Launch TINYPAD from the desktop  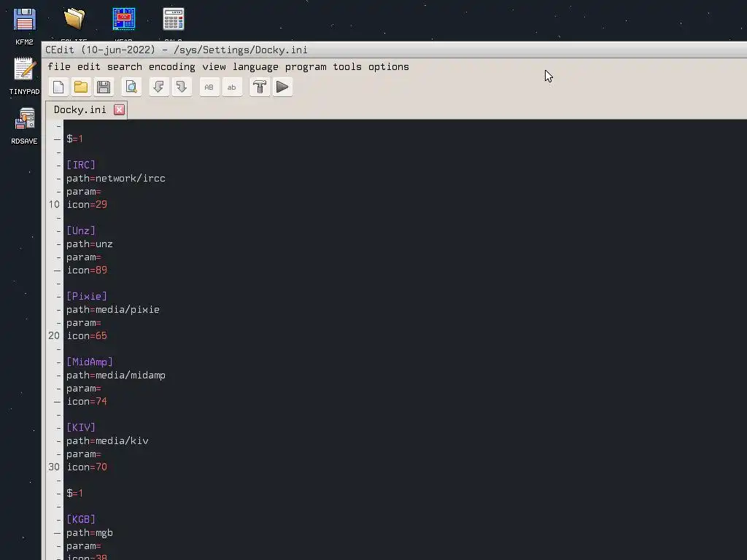point(24,76)
